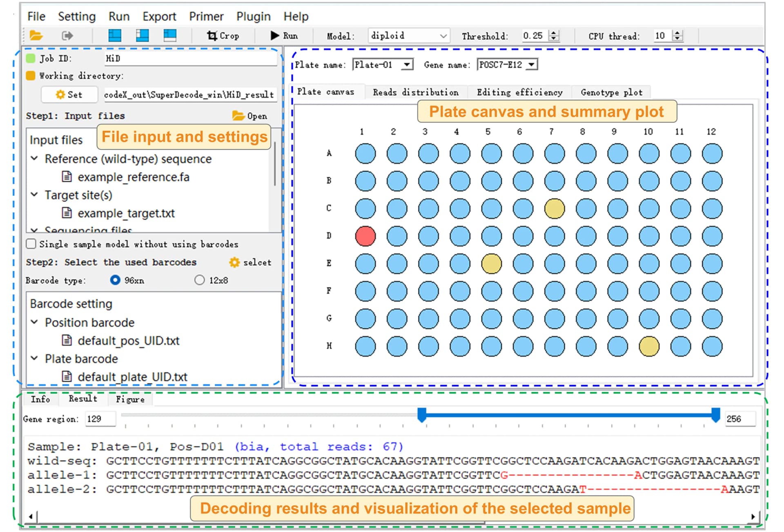Increase the Threshold value
Image resolution: width=784 pixels, height=532 pixels.
tap(554, 33)
